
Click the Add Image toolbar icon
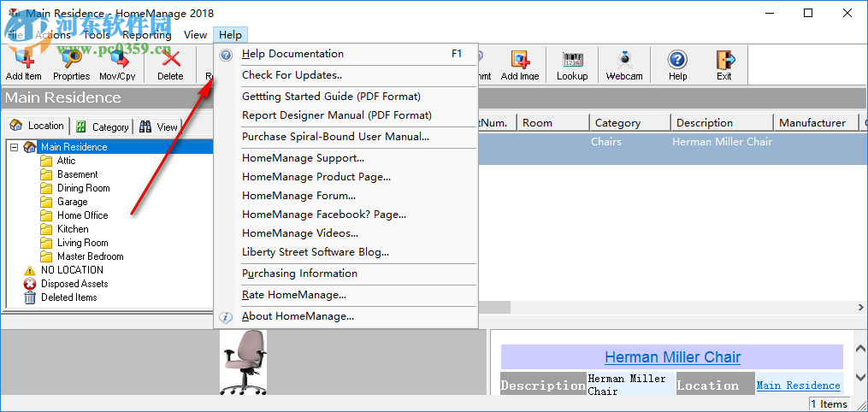pyautogui.click(x=520, y=65)
